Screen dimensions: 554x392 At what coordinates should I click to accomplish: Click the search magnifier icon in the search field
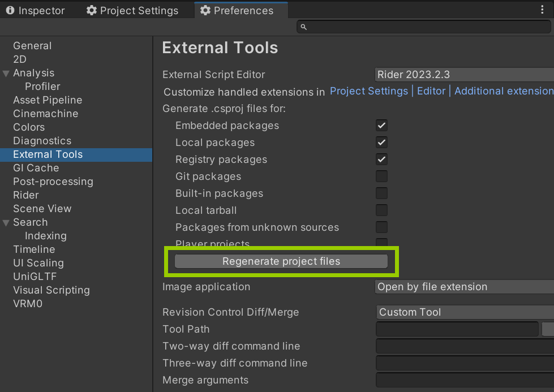click(303, 27)
